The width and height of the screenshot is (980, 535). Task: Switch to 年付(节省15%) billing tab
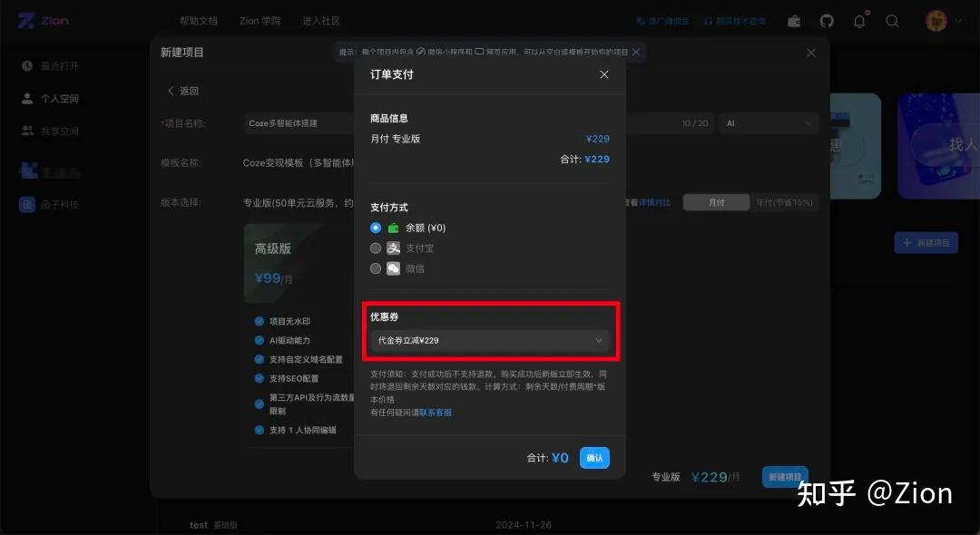click(784, 202)
